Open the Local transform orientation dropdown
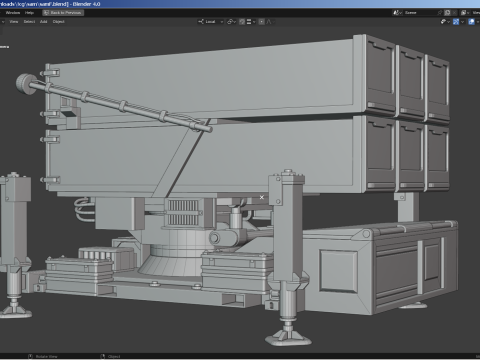 tap(210, 22)
